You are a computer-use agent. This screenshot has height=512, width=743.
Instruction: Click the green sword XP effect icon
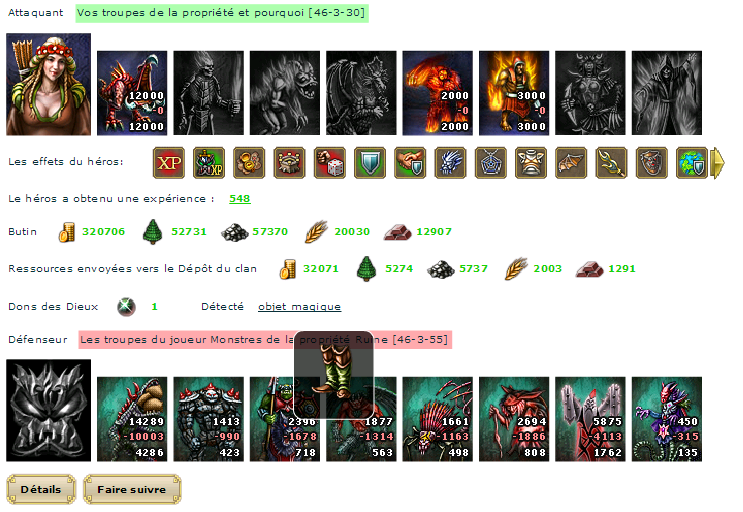[x=209, y=163]
